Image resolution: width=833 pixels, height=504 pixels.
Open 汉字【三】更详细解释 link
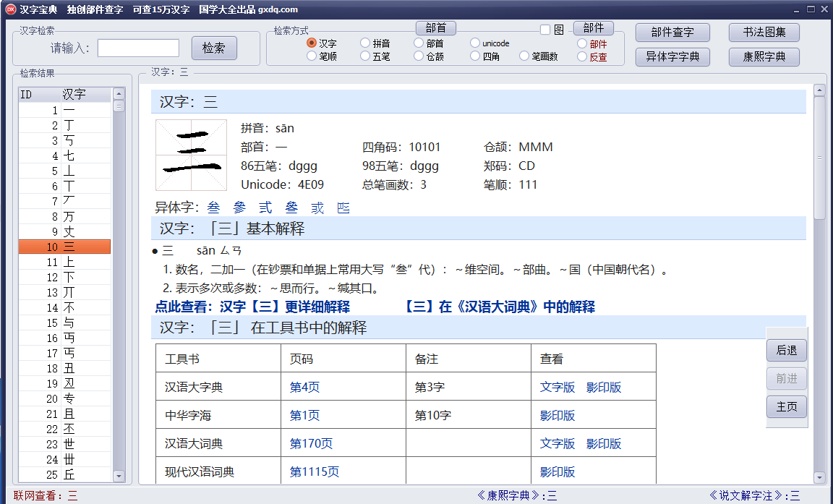(252, 307)
